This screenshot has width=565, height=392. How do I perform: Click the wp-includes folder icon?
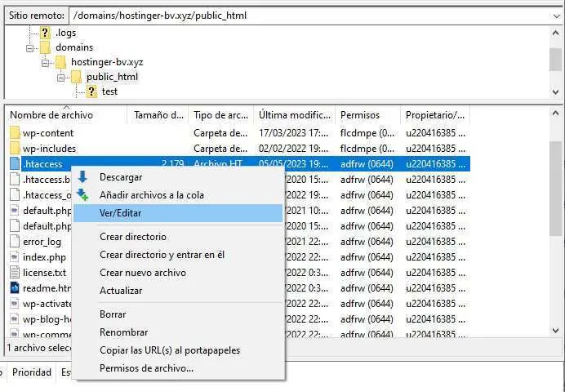pos(15,149)
